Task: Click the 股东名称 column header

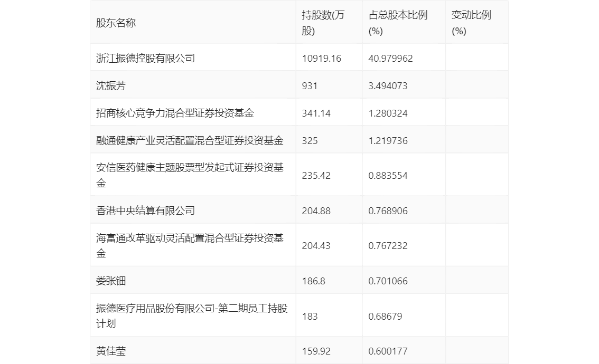Action: click(x=116, y=23)
